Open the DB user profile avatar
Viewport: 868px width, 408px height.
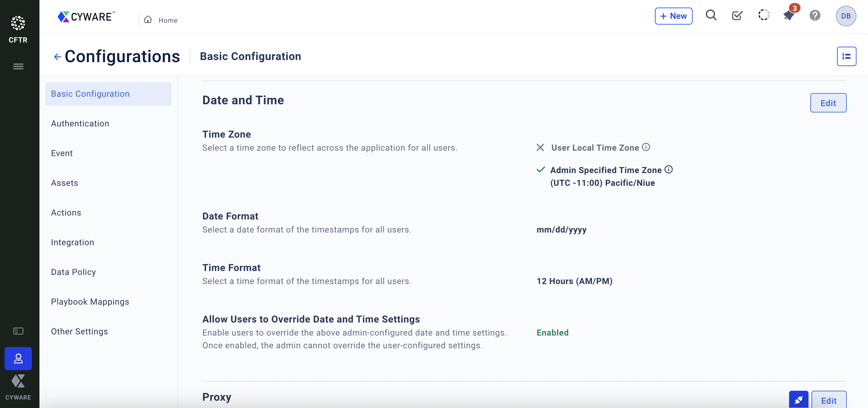[846, 16]
